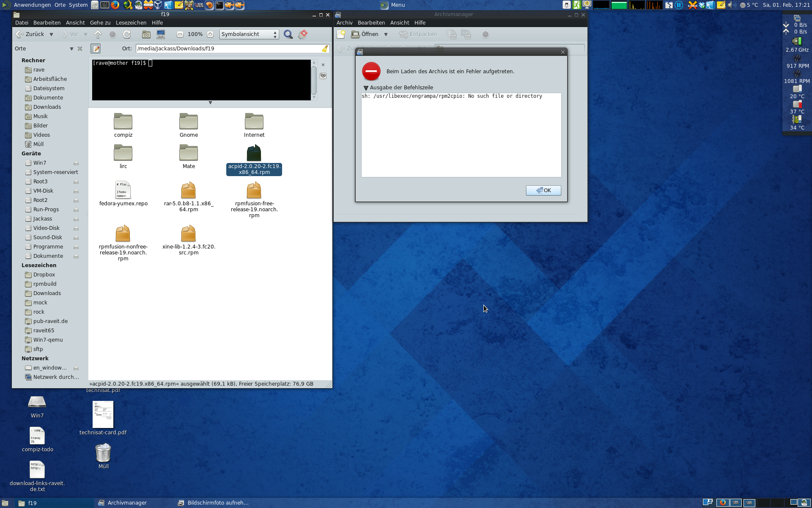Click the Müll (Trash) icon in sidebar
Viewport: 812px width, 508px height.
point(38,144)
